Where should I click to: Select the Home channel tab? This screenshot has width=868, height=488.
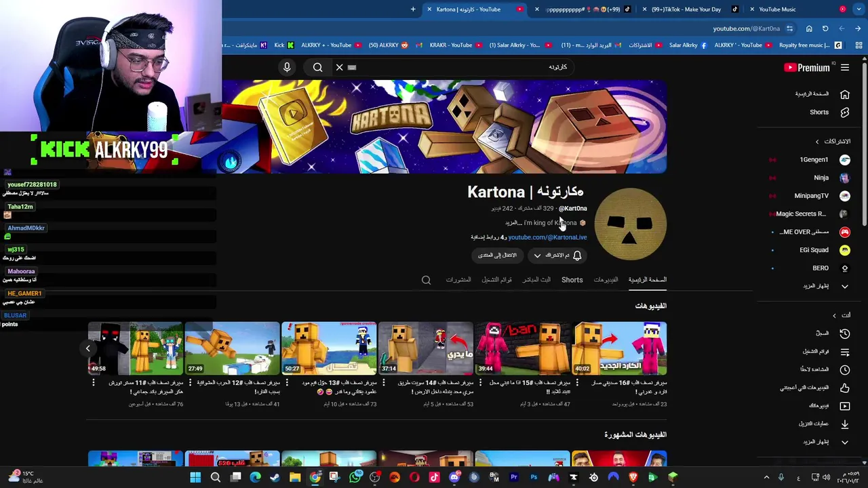(647, 280)
